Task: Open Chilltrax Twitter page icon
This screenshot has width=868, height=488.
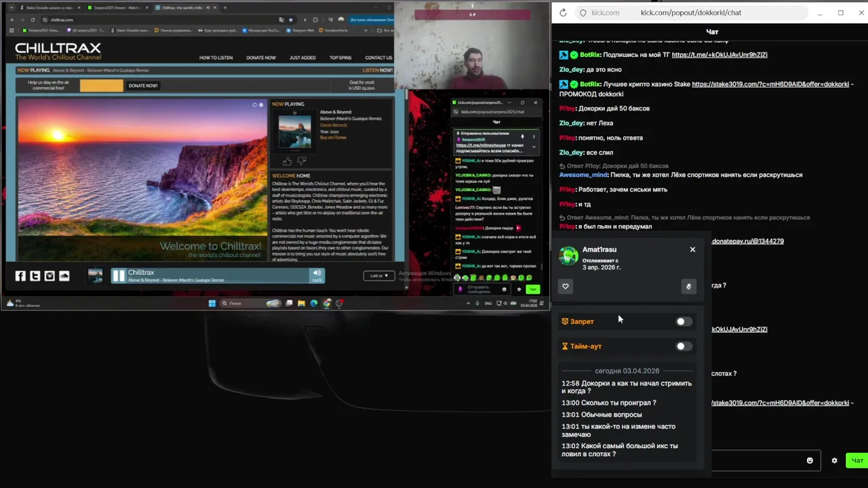Action: pyautogui.click(x=35, y=276)
